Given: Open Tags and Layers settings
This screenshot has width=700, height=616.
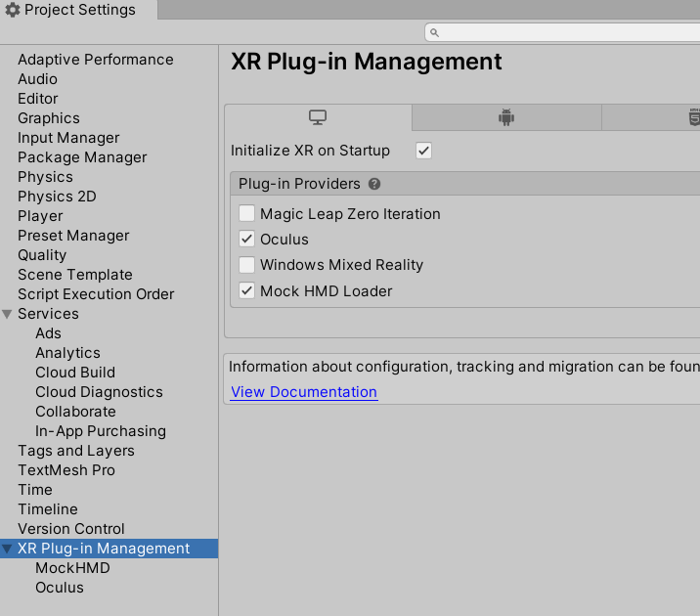Looking at the screenshot, I should [76, 451].
